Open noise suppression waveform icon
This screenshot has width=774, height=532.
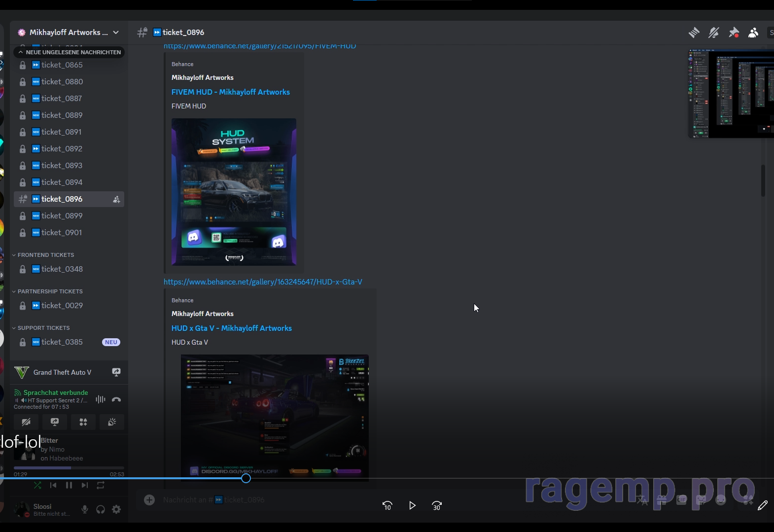pos(101,399)
